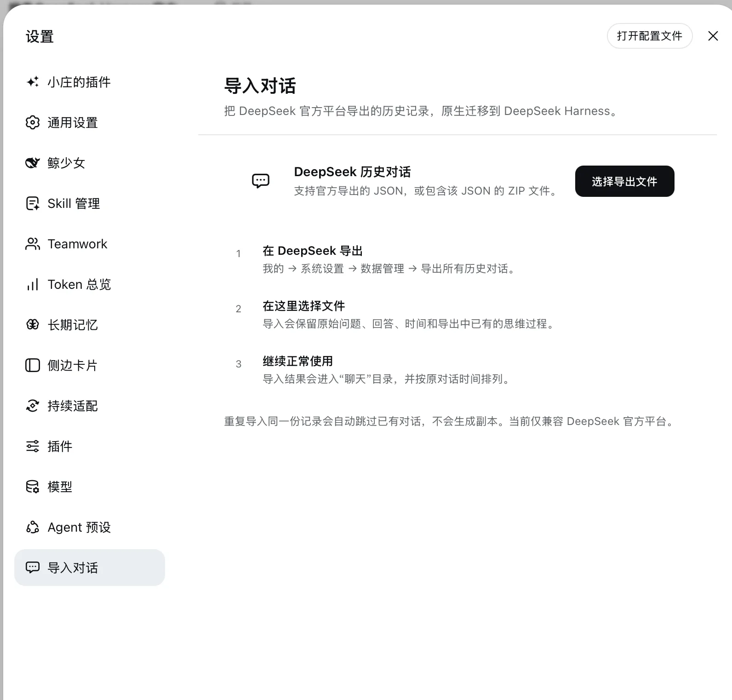Image resolution: width=732 pixels, height=700 pixels.
Task: Click the chat icon next to DeepSeek 历史对话
Action: 261,181
